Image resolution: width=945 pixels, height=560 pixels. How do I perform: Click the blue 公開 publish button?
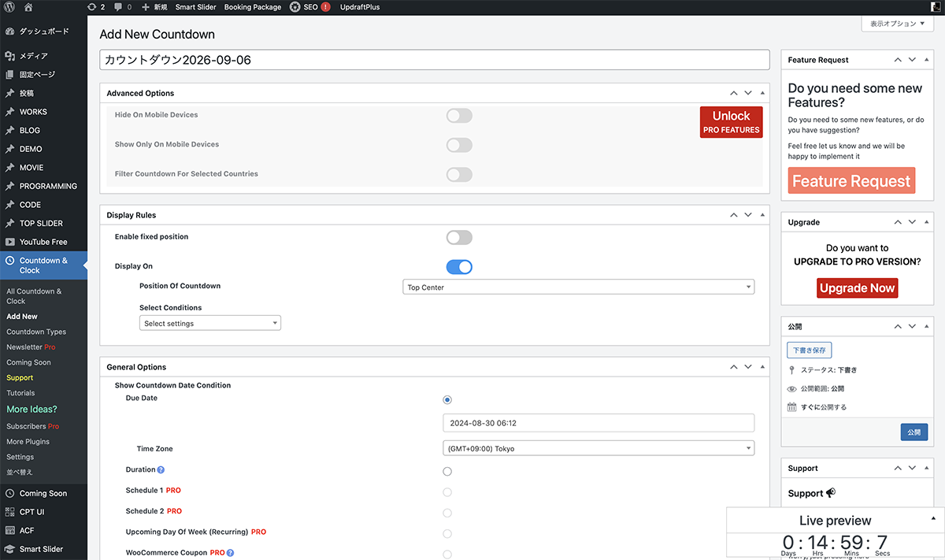click(913, 432)
